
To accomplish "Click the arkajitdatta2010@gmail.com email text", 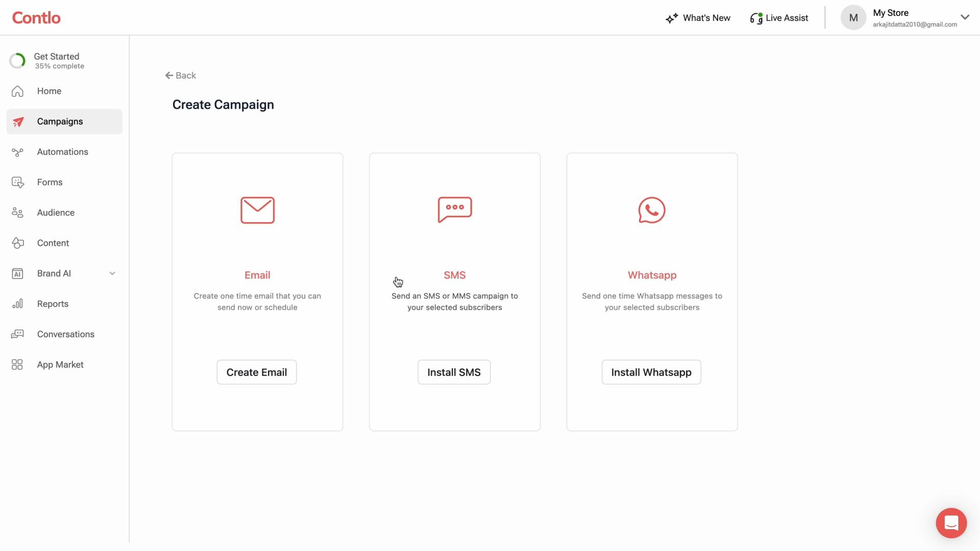I will (915, 24).
